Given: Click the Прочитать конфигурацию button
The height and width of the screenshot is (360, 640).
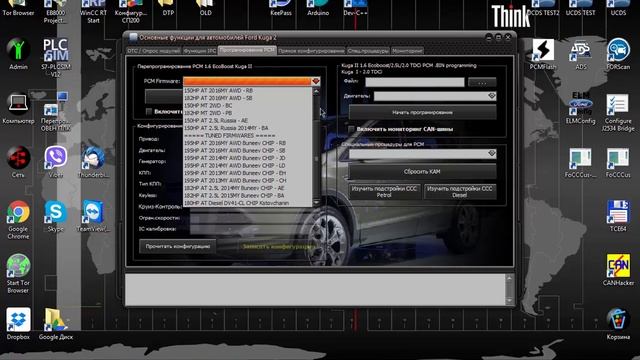Looking at the screenshot, I should point(178,247).
